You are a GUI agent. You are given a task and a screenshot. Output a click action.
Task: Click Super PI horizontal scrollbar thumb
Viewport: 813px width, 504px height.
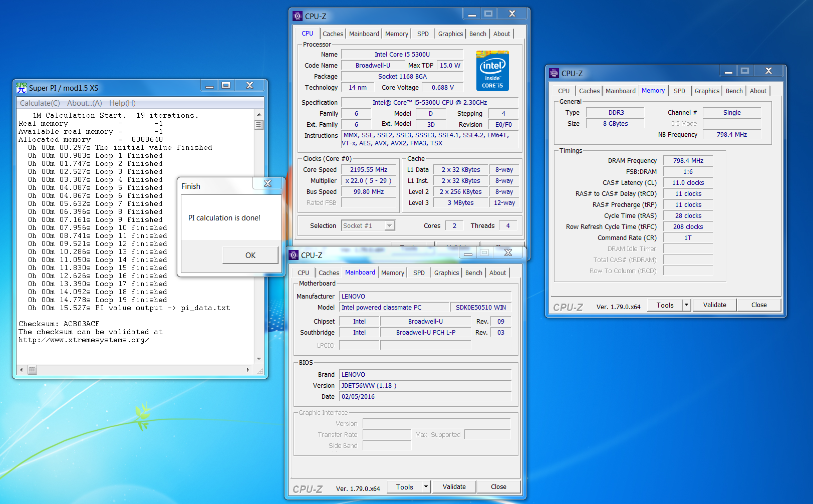pyautogui.click(x=32, y=370)
